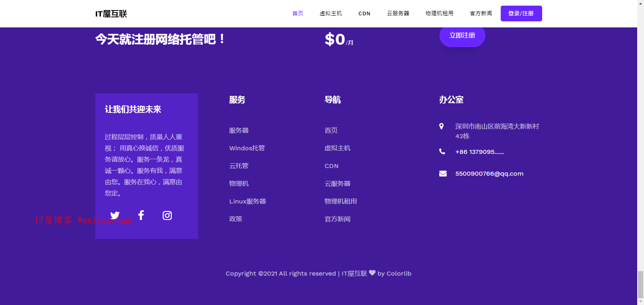Select 云服务器 in the header menu

click(x=398, y=13)
